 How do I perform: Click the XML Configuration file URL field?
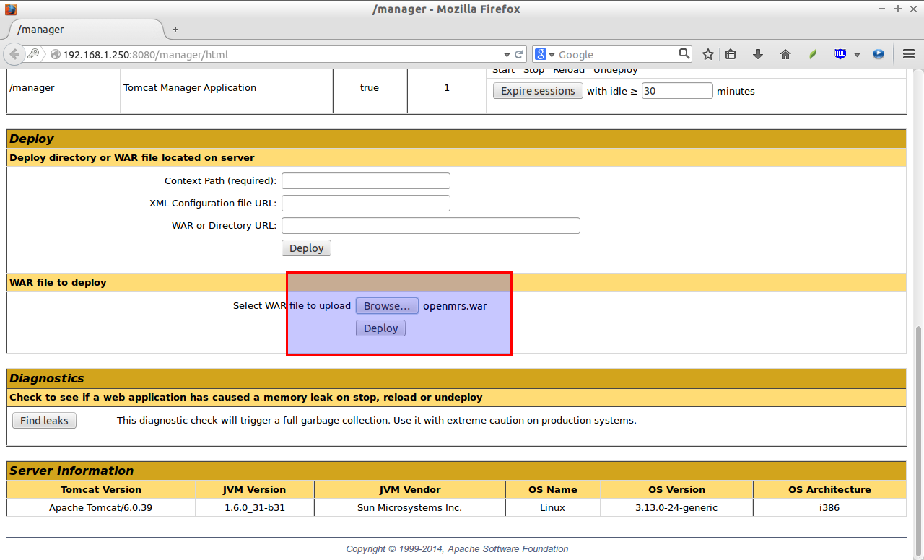[366, 203]
